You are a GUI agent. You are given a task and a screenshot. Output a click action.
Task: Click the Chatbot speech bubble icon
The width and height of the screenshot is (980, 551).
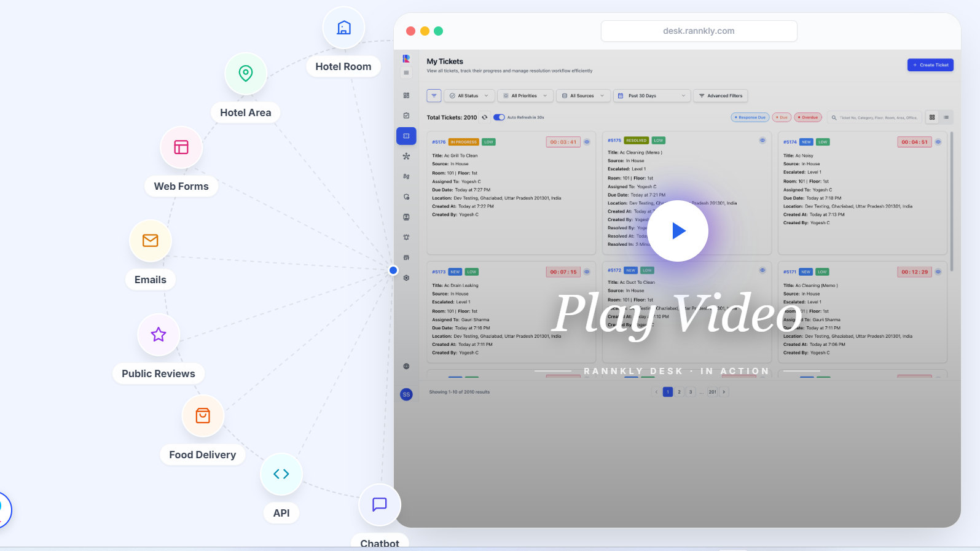coord(380,505)
